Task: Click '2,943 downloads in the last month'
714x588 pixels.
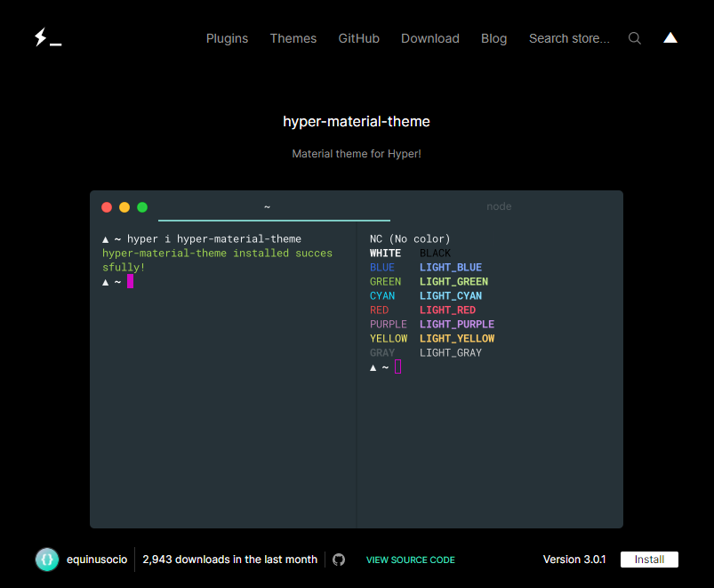Action: (x=230, y=560)
